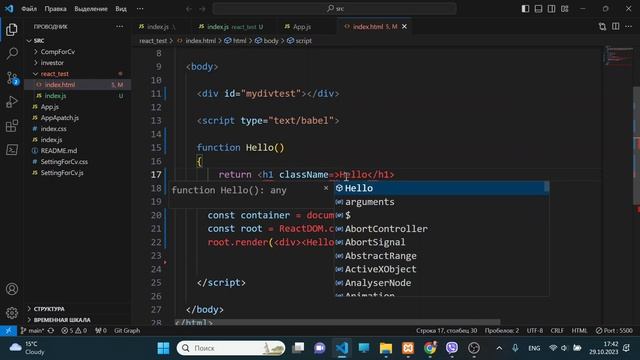The image size is (640, 360).
Task: Open editor more actions ellipsis
Action: pyautogui.click(x=629, y=27)
